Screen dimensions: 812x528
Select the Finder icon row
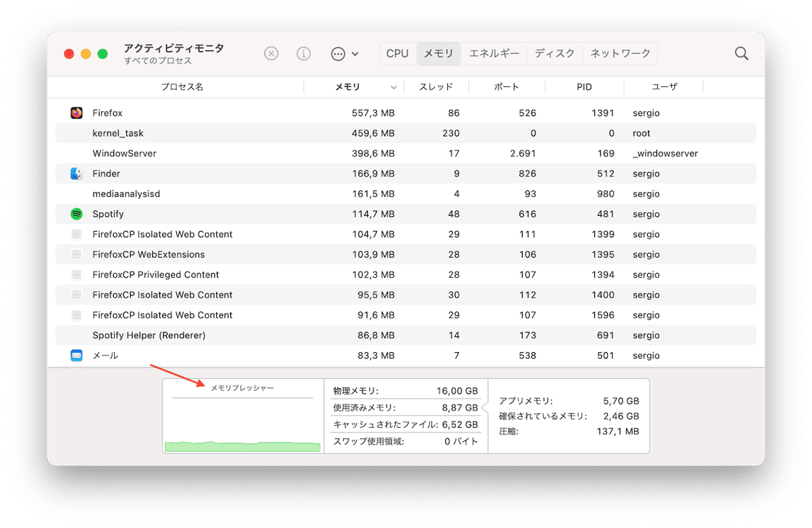coord(77,174)
